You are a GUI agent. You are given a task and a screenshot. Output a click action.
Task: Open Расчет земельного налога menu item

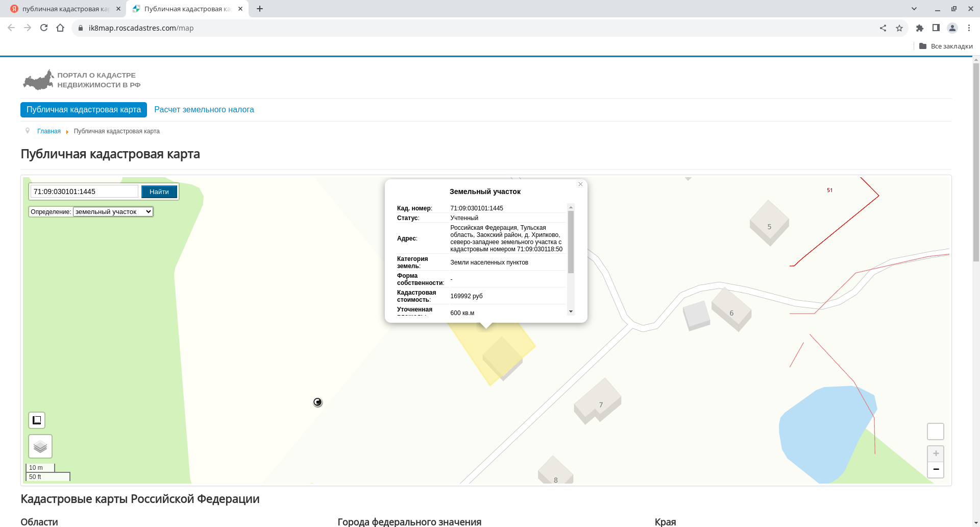(204, 110)
